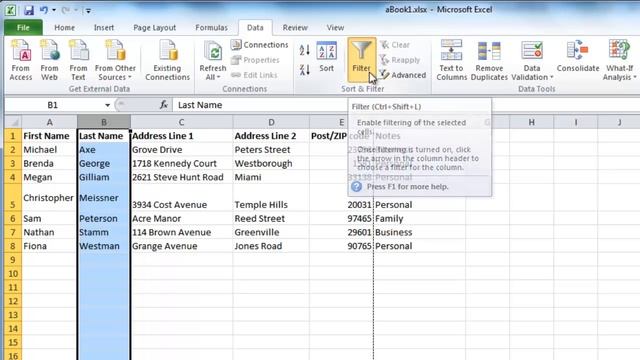Viewport: 640px width, 360px height.
Task: Open Data Validation
Action: tap(532, 60)
